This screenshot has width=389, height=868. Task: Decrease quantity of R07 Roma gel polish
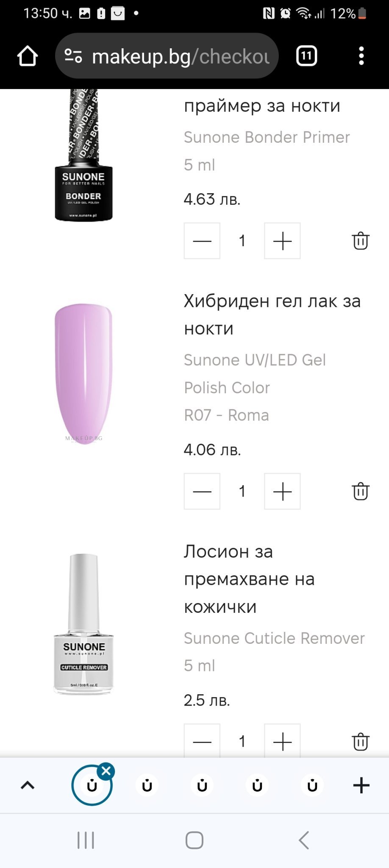(x=202, y=491)
